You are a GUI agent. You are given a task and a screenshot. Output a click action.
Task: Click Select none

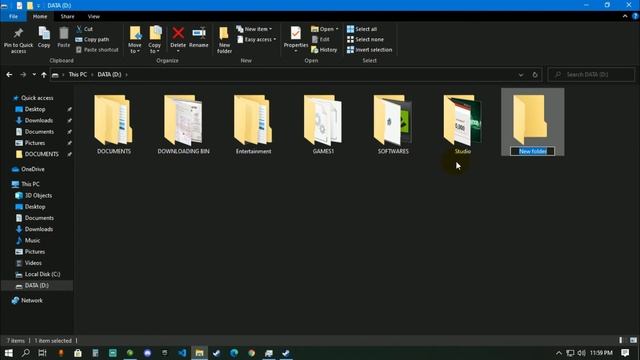(365, 40)
